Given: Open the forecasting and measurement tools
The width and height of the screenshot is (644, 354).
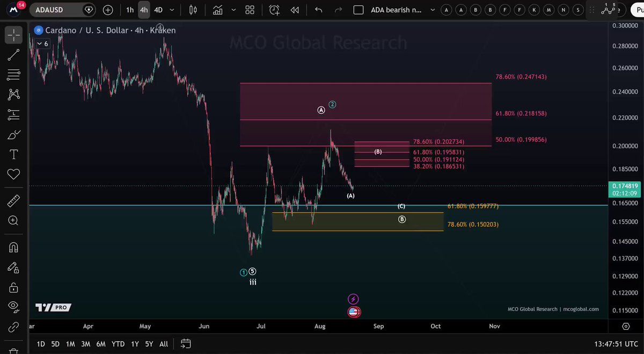Looking at the screenshot, I should (13, 114).
